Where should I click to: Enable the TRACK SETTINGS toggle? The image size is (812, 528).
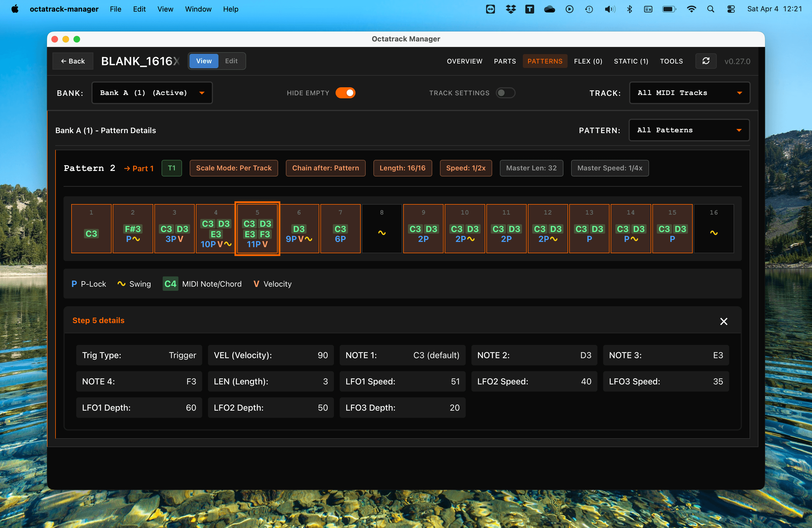505,93
